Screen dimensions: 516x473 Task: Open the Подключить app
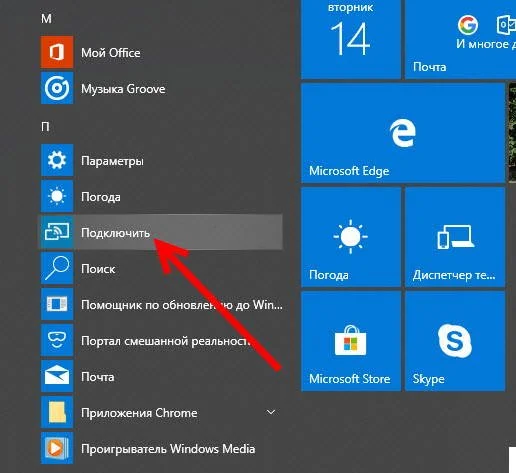pos(161,232)
